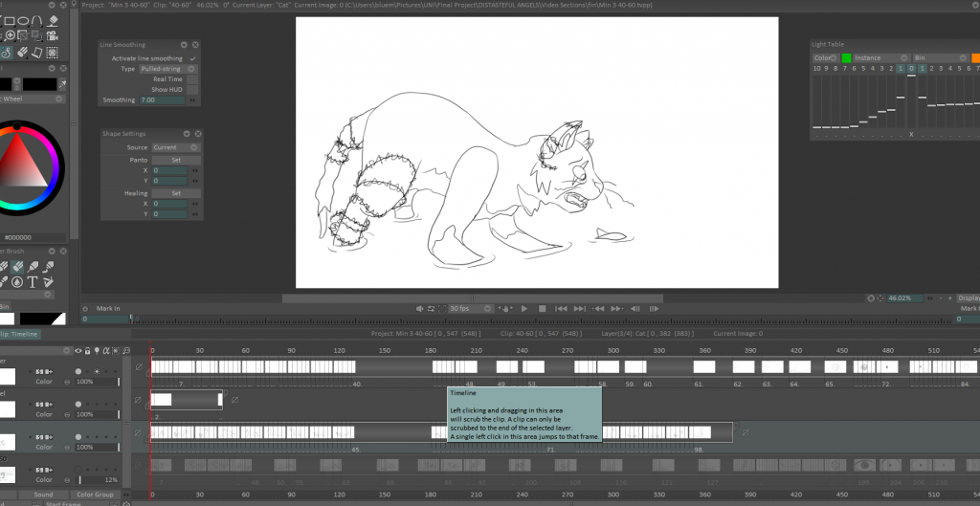Jump to first frame
Image resolution: width=980 pixels, height=506 pixels.
[x=561, y=309]
